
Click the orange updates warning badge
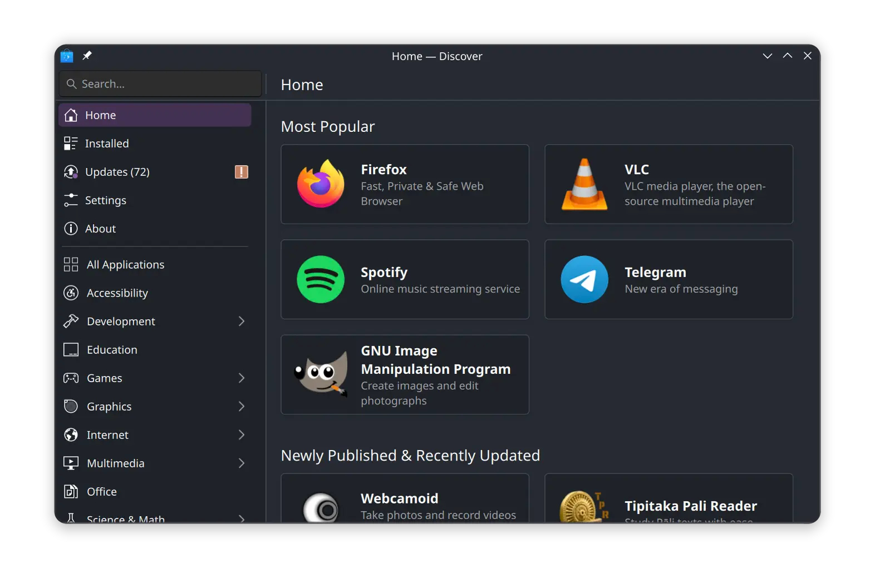[x=242, y=172]
